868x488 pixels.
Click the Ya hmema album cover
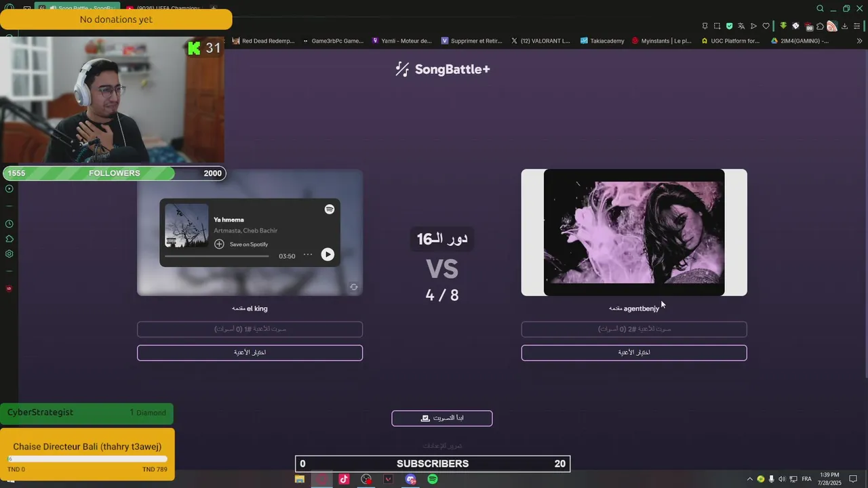(x=186, y=226)
